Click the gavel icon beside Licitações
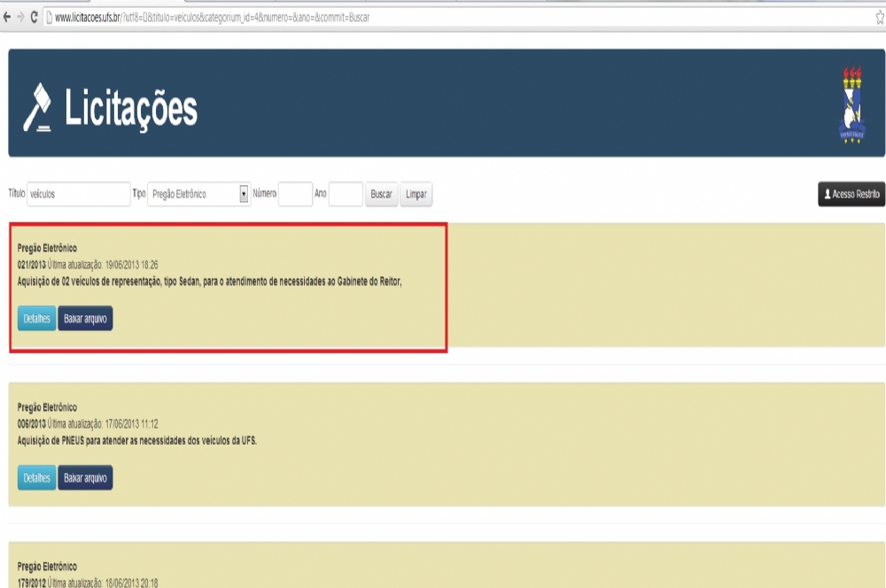The image size is (886, 588). (x=37, y=108)
